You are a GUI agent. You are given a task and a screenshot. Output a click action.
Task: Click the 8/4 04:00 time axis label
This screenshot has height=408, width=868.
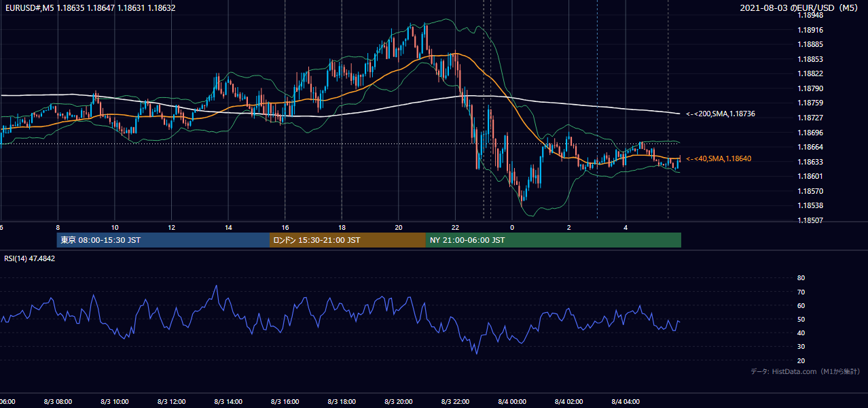click(x=626, y=402)
